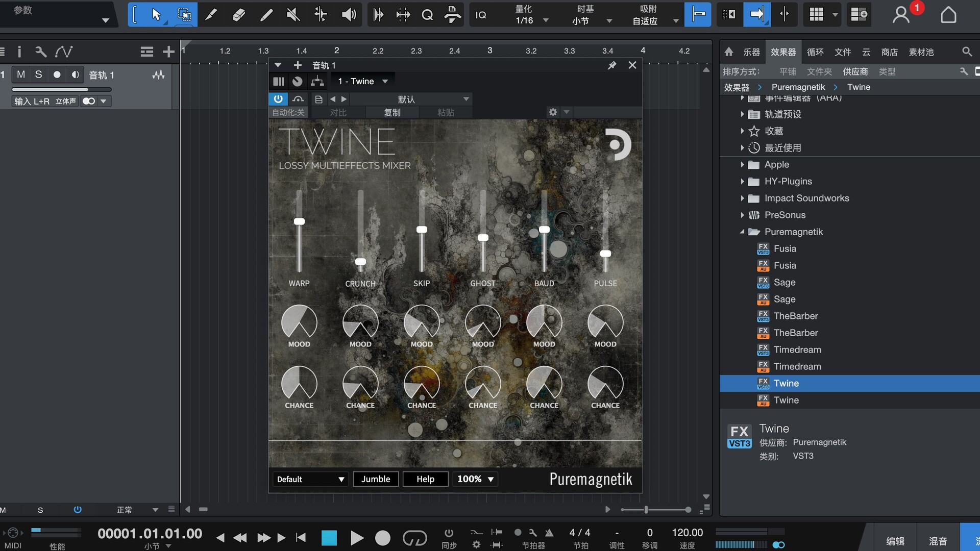Click the SKIP CHANCE knob
The height and width of the screenshot is (551, 980).
[422, 384]
